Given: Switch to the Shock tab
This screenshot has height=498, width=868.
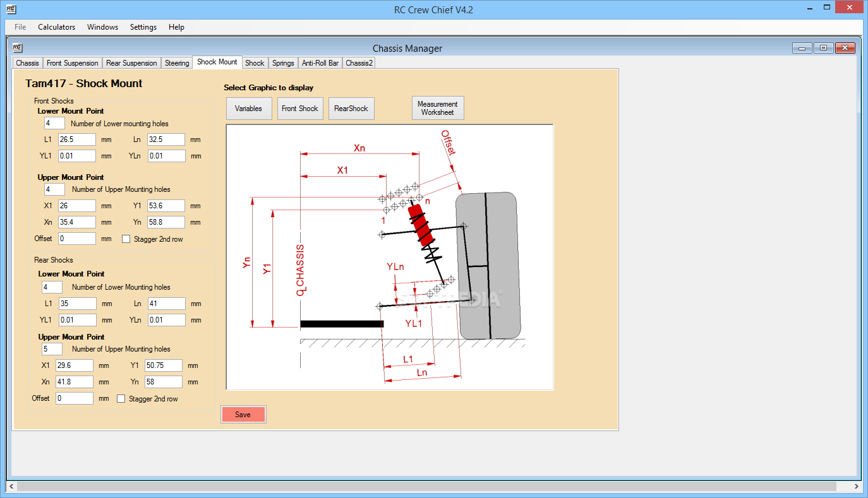Looking at the screenshot, I should [x=255, y=63].
